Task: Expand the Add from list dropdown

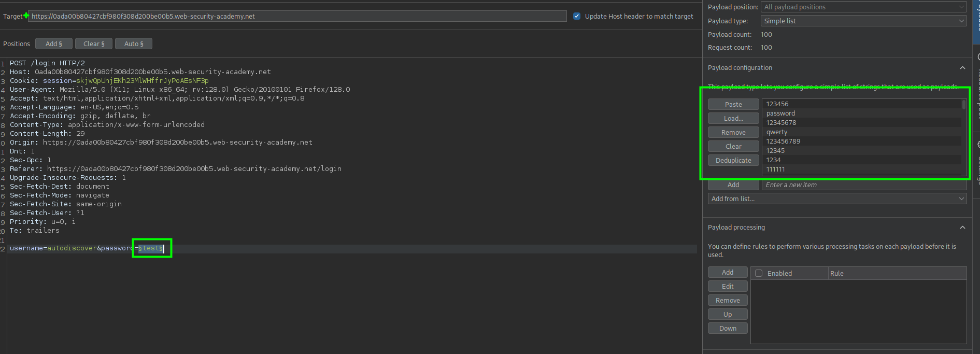Action: (836, 199)
